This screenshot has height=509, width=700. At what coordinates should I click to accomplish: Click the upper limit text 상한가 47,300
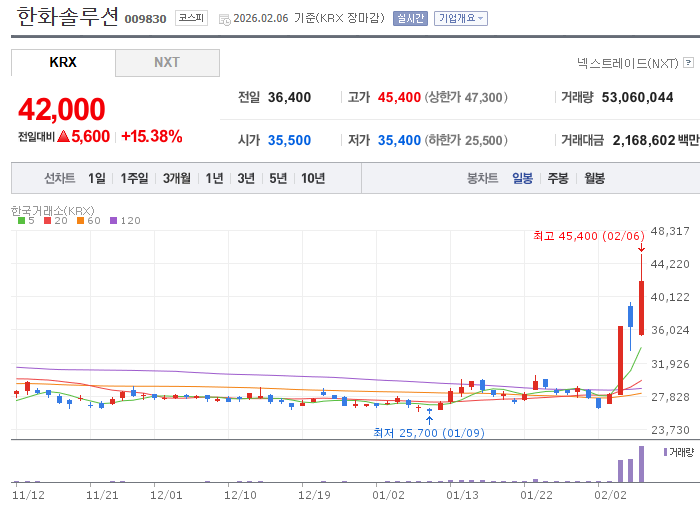(466, 97)
